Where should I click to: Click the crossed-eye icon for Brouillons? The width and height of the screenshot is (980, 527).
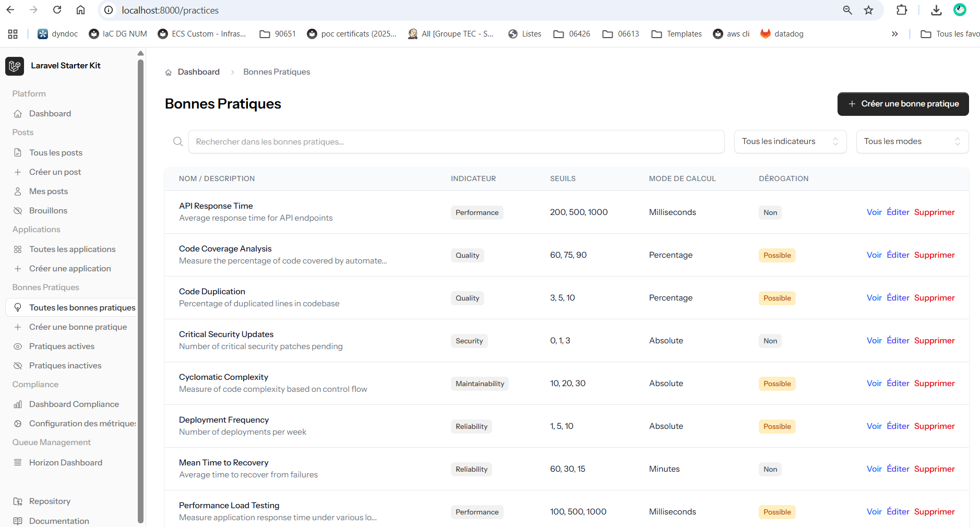pyautogui.click(x=18, y=211)
